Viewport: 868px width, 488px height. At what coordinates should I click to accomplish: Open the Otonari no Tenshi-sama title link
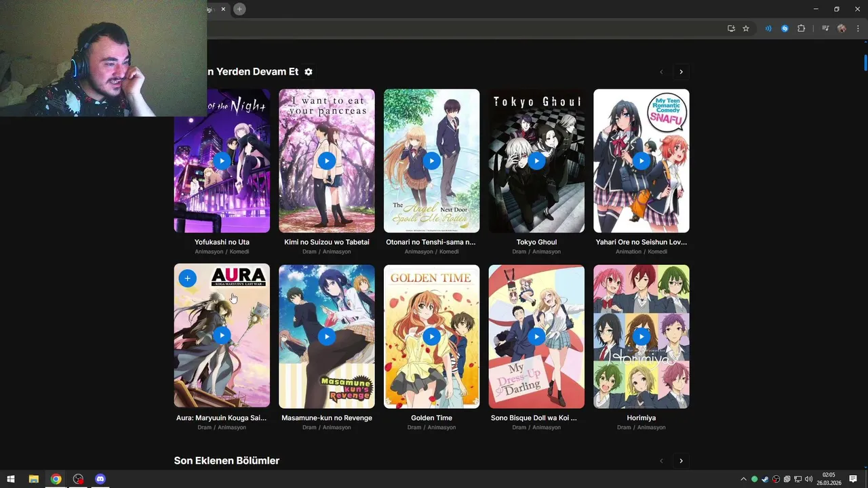431,242
